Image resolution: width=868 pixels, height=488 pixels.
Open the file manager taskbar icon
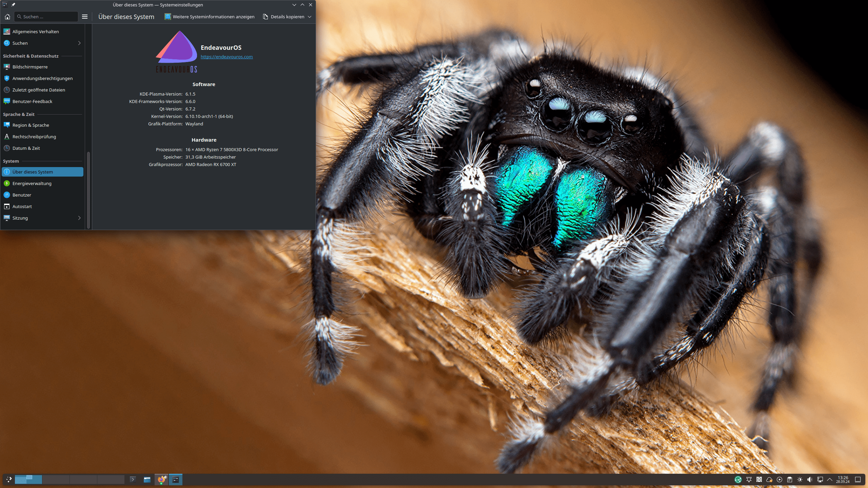click(147, 479)
